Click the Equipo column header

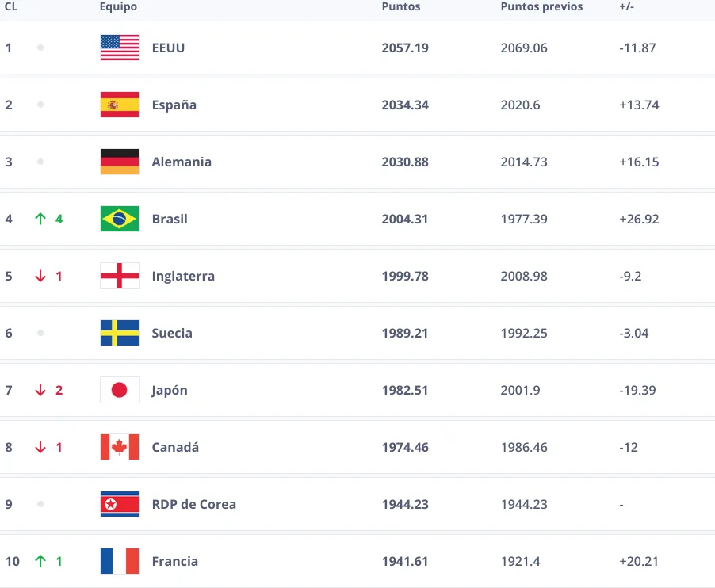[x=118, y=7]
